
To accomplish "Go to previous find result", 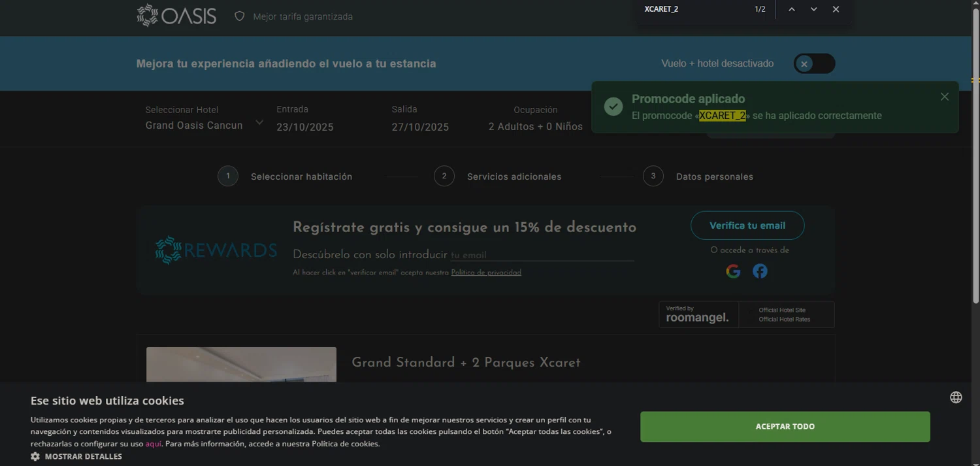I will [792, 9].
